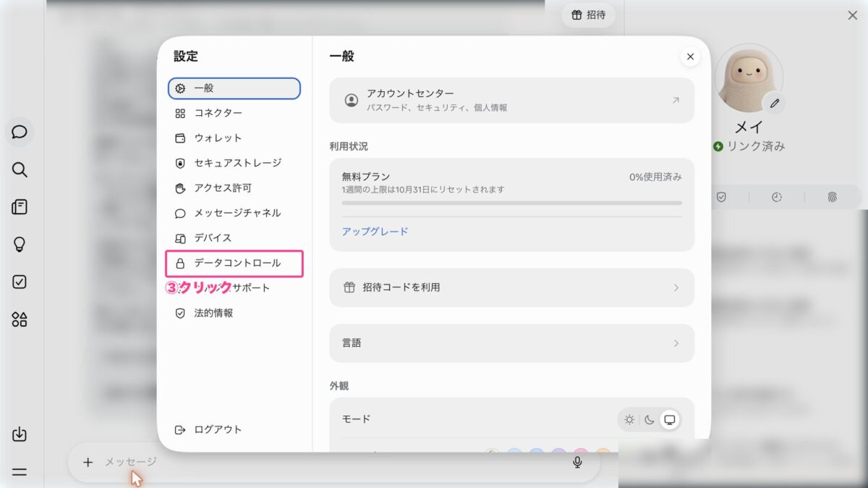This screenshot has width=868, height=488.
Task: Close the right profile panel with the X
Action: [x=853, y=15]
